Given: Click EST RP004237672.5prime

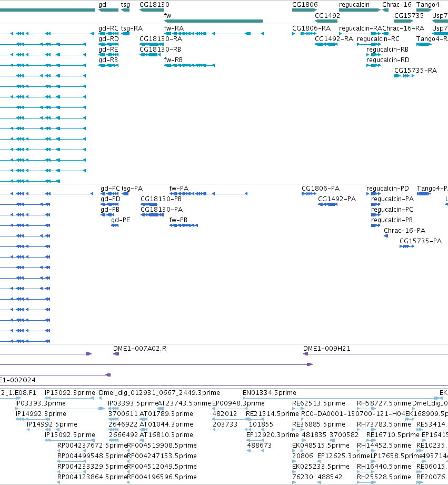Looking at the screenshot, I should click(x=72, y=451).
